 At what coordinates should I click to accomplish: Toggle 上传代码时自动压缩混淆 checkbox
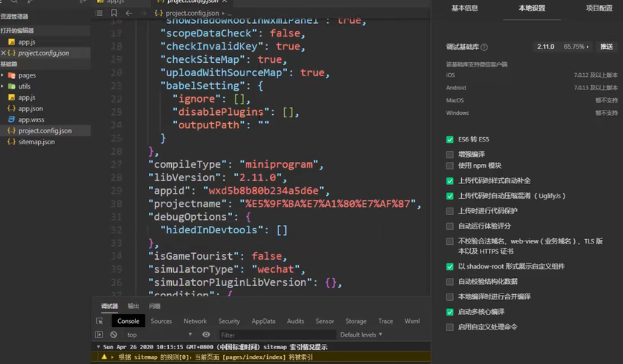450,196
